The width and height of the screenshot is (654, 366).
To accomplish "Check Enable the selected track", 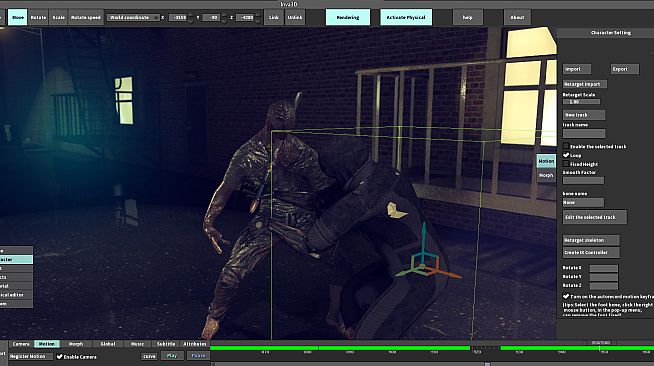I will coord(566,146).
